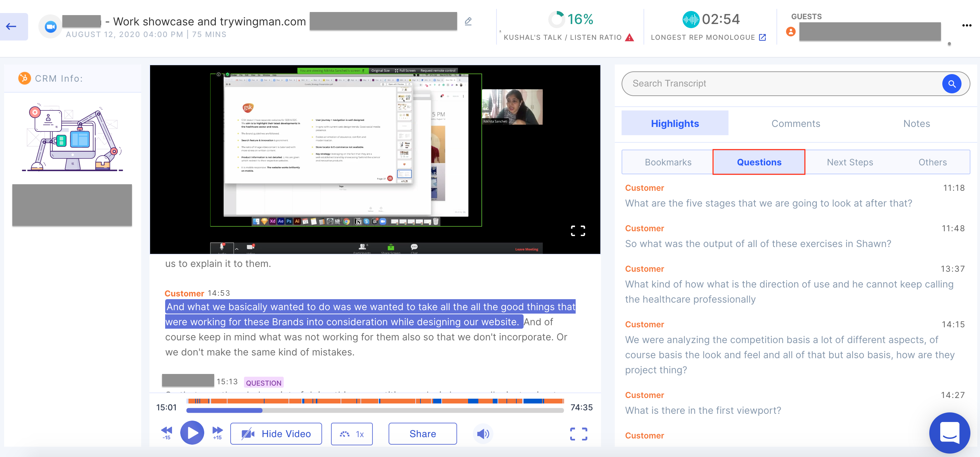Click the transcript search magnifier button
The height and width of the screenshot is (457, 980).
[951, 84]
